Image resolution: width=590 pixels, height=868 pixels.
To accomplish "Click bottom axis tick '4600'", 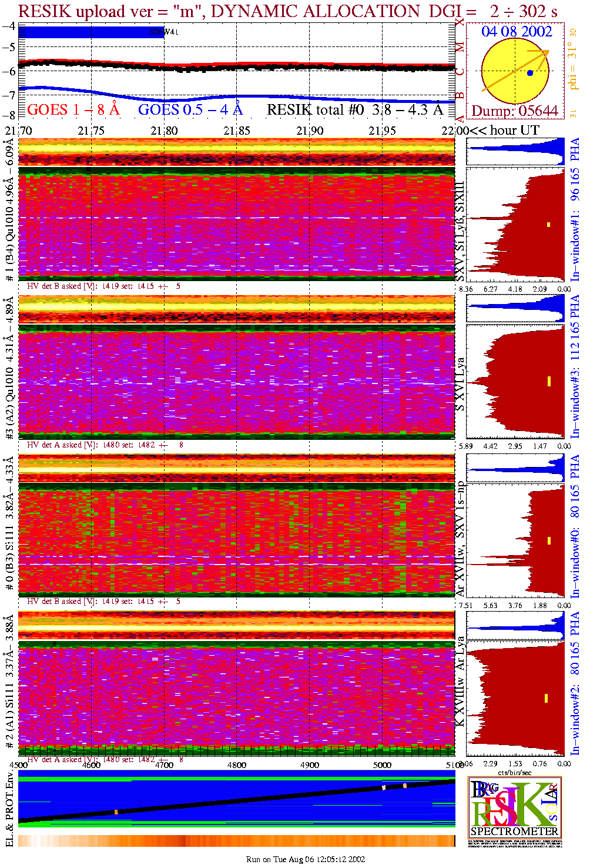I will pyautogui.click(x=91, y=765).
